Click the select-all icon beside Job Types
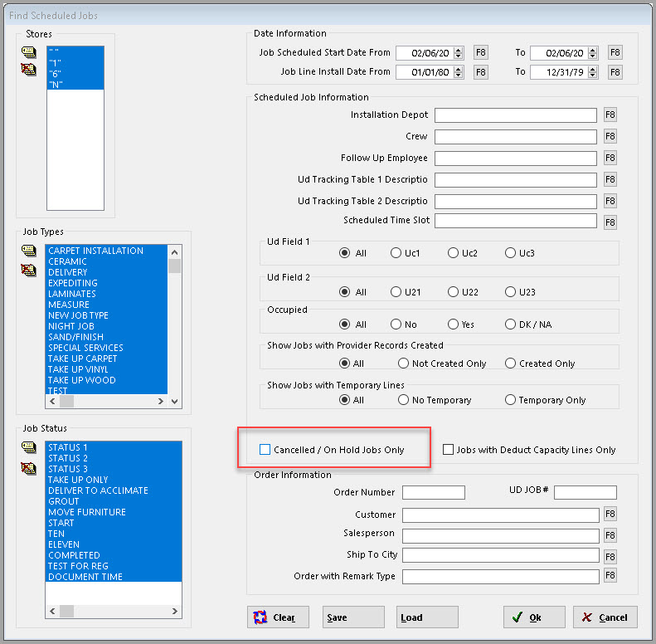This screenshot has height=644, width=656. click(28, 251)
